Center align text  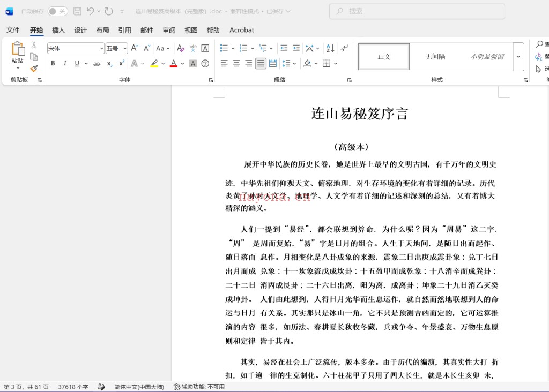tap(236, 64)
